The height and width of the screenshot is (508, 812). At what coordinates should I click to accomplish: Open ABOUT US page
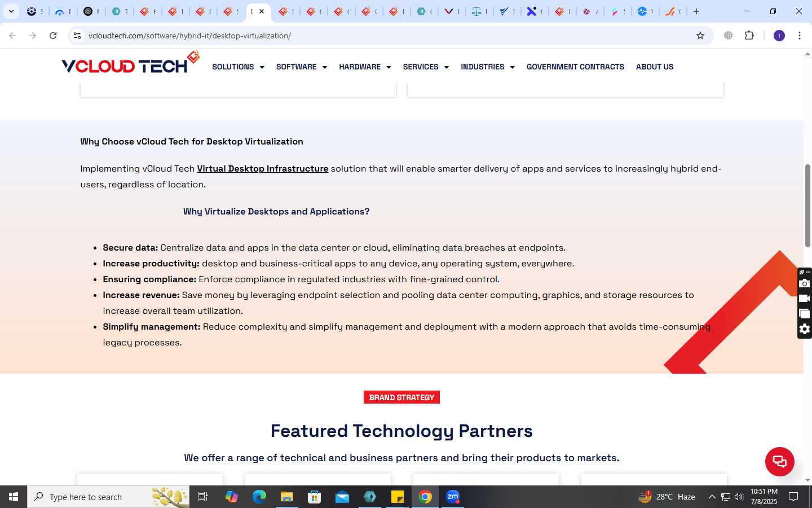pos(655,67)
